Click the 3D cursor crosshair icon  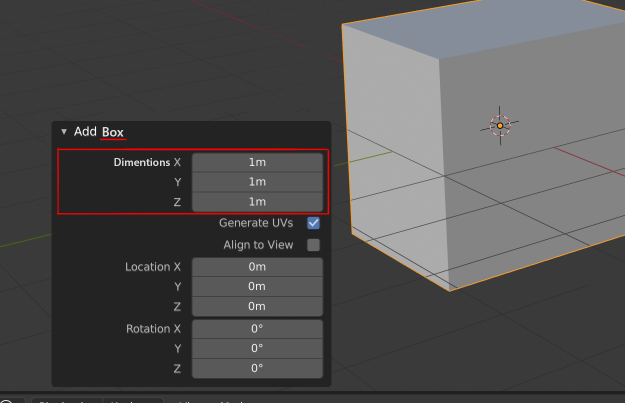coord(500,126)
